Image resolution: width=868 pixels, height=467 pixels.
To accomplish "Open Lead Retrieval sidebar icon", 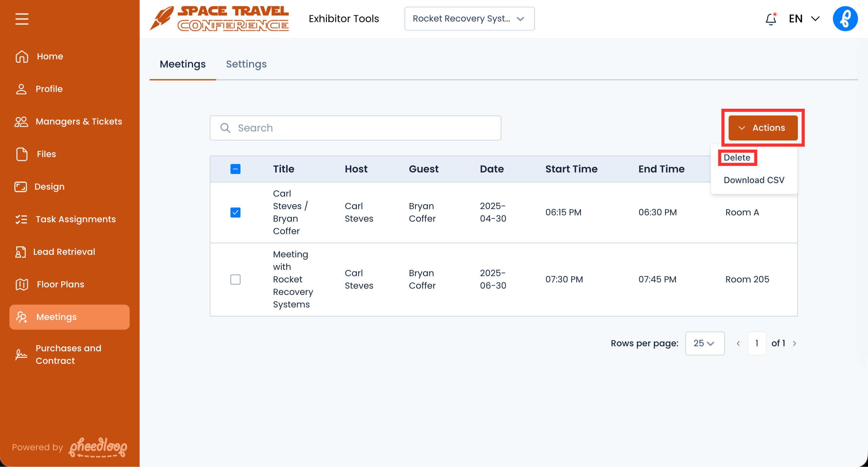I will [21, 252].
